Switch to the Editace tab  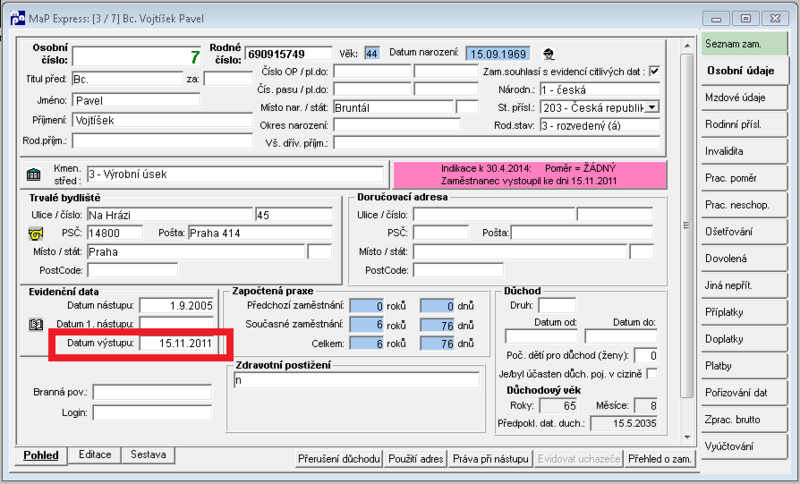click(x=95, y=454)
